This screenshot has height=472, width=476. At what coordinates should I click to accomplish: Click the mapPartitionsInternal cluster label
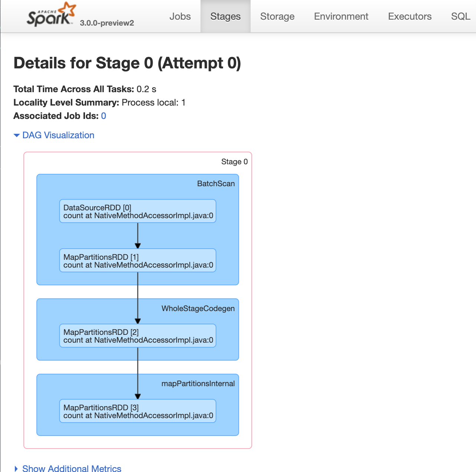(198, 384)
